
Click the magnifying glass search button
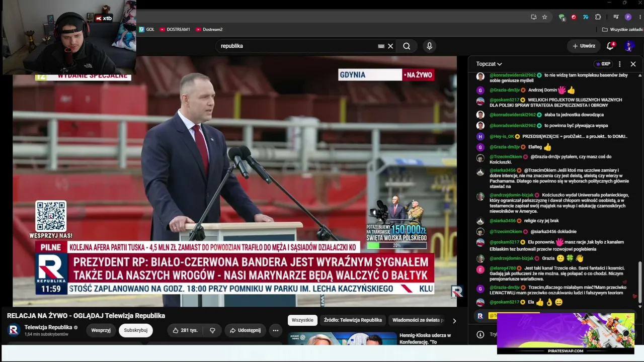coord(407,46)
